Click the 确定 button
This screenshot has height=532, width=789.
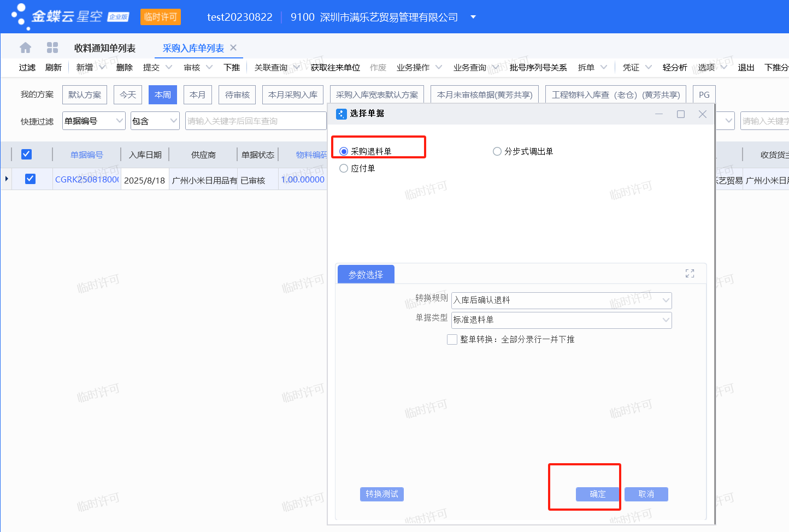(597, 494)
